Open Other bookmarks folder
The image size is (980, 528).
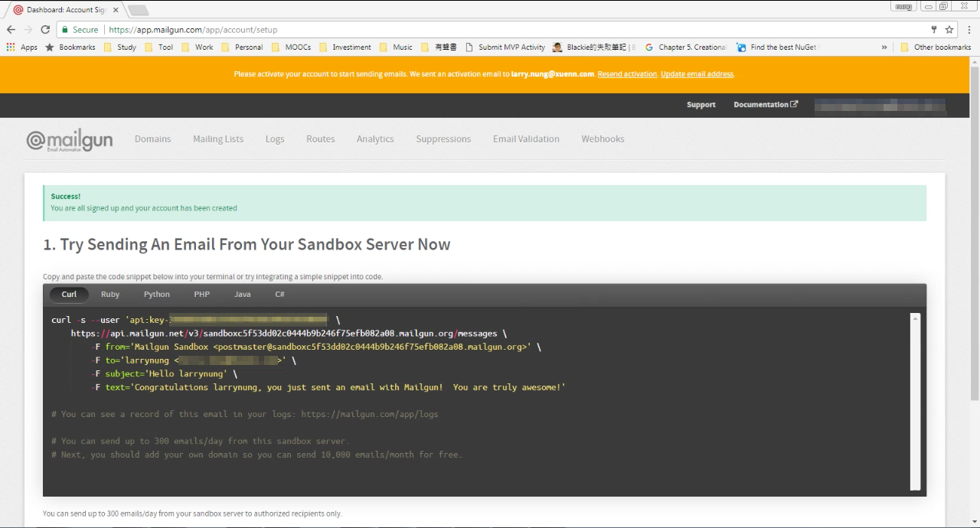(936, 47)
